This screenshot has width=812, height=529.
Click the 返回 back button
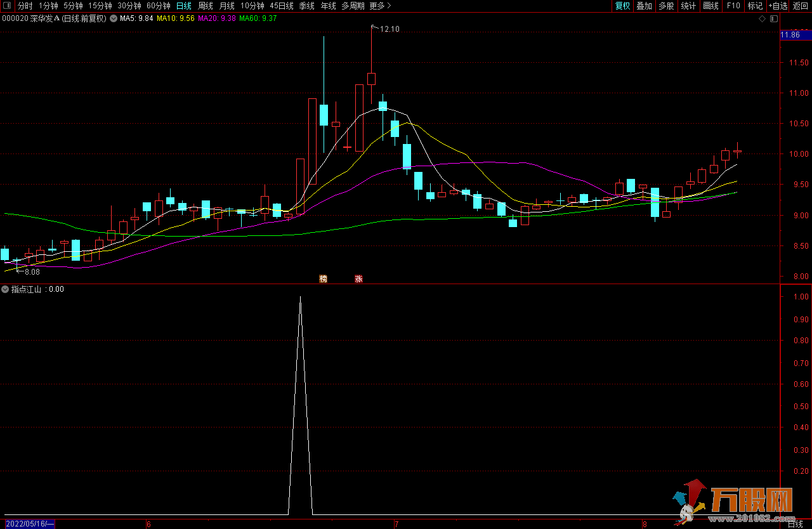(801, 6)
